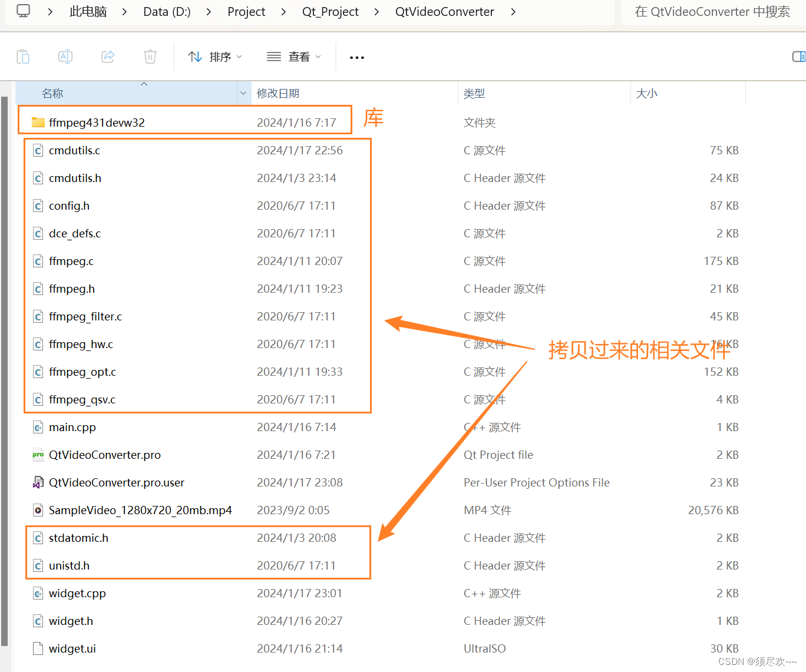
Task: Expand chevron after Qt_Project breadcrumb
Action: click(x=376, y=12)
